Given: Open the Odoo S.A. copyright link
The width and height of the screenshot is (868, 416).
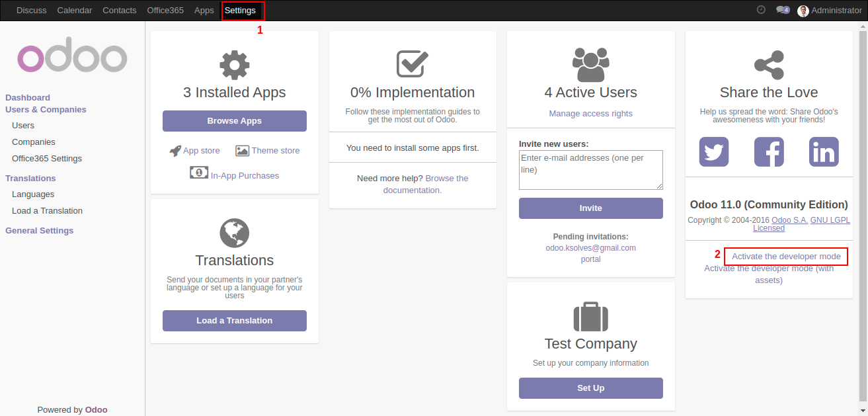Looking at the screenshot, I should tap(789, 220).
